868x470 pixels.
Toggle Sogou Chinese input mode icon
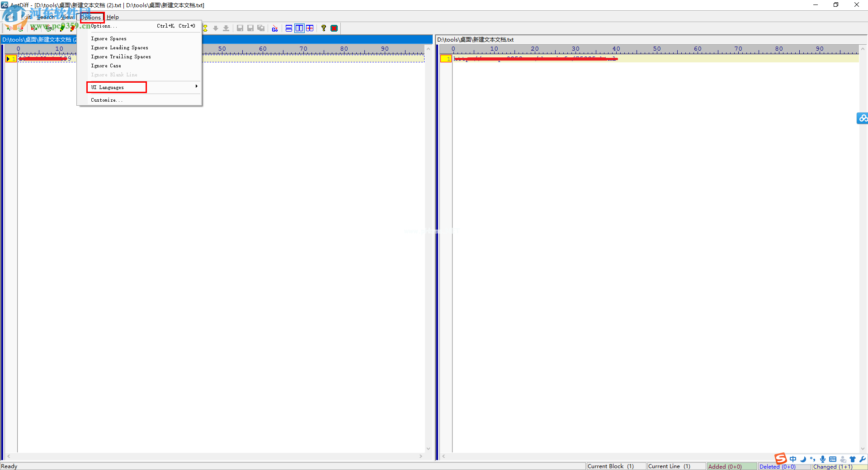pyautogui.click(x=793, y=459)
